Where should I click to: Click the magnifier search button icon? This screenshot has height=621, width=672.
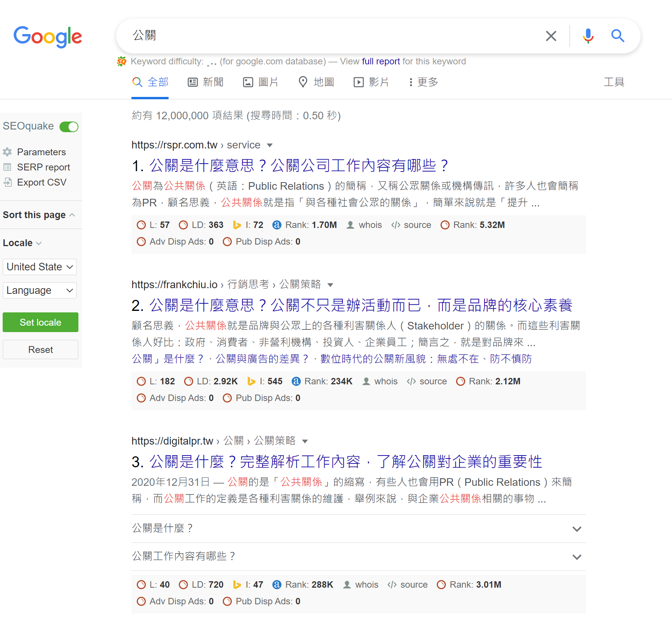click(617, 36)
